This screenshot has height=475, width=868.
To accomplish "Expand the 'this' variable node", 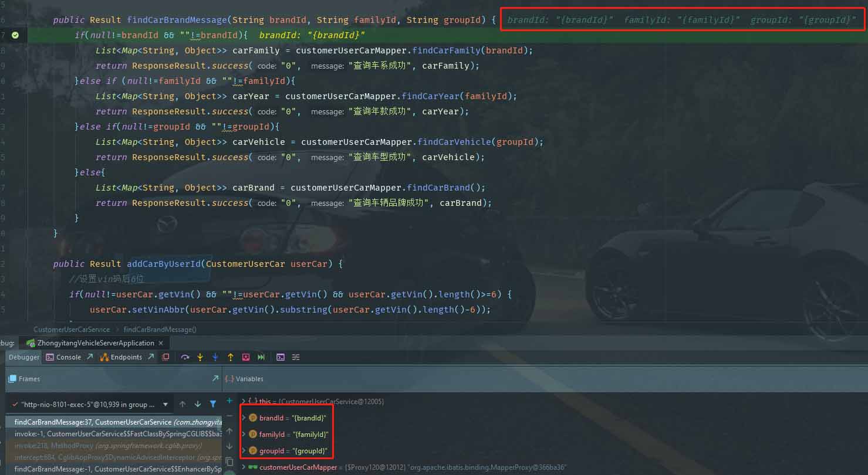I will pyautogui.click(x=244, y=402).
